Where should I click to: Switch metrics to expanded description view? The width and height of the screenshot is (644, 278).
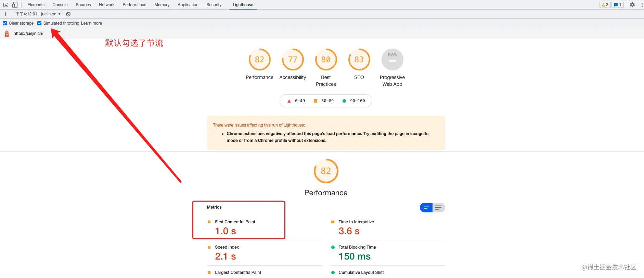click(x=438, y=208)
